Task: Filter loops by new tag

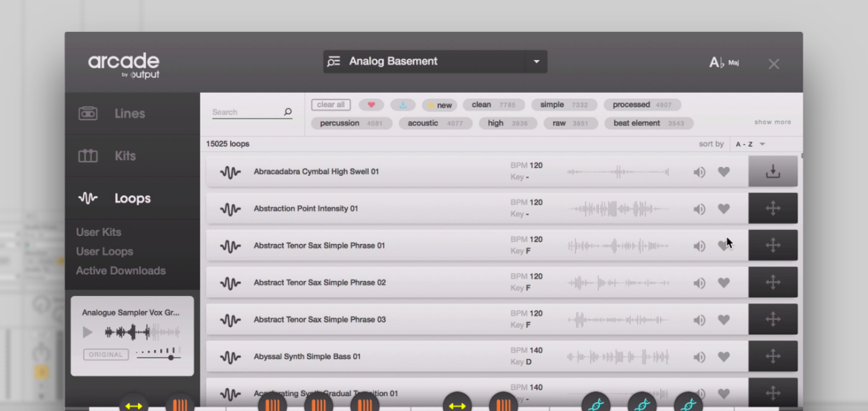Action: pyautogui.click(x=439, y=105)
